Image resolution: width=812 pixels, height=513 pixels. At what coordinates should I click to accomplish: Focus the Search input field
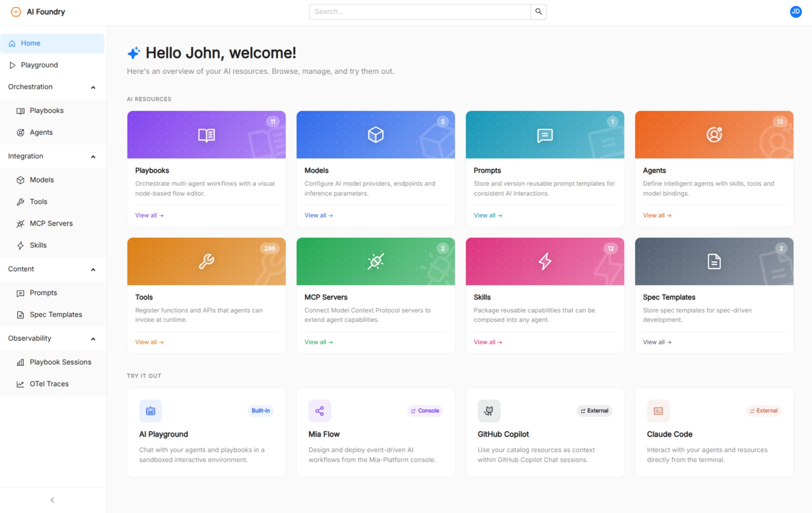(x=420, y=12)
